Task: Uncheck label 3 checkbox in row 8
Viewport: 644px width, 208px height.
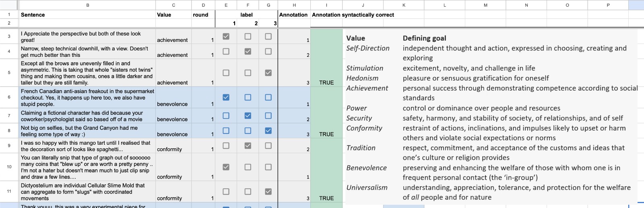Action: click(x=268, y=131)
